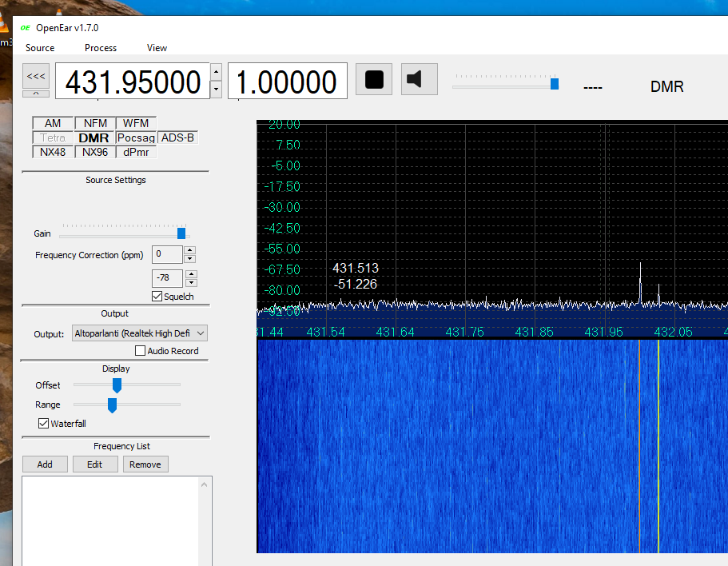Click the Add frequency button
The height and width of the screenshot is (566, 728).
[45, 464]
